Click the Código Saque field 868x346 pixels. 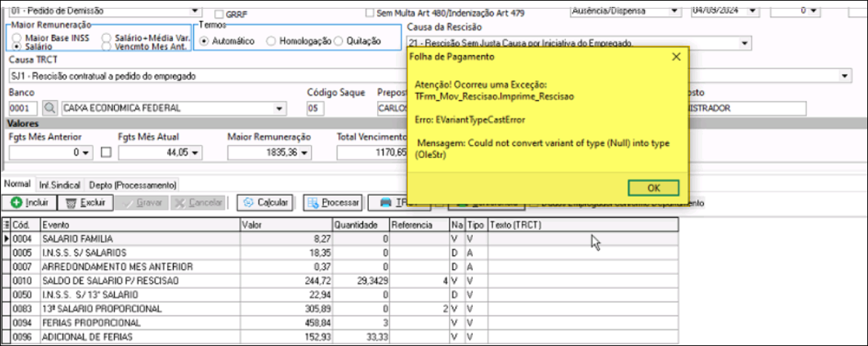point(315,108)
